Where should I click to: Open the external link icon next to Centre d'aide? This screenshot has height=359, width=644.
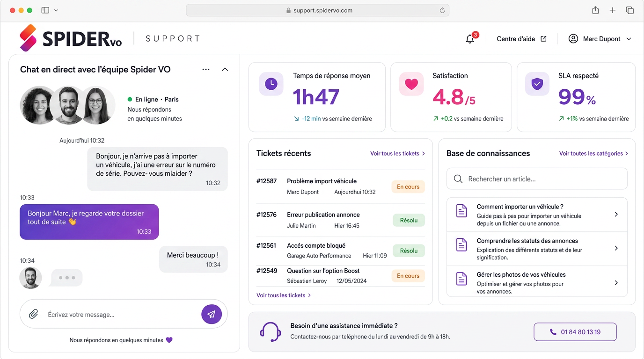click(543, 39)
